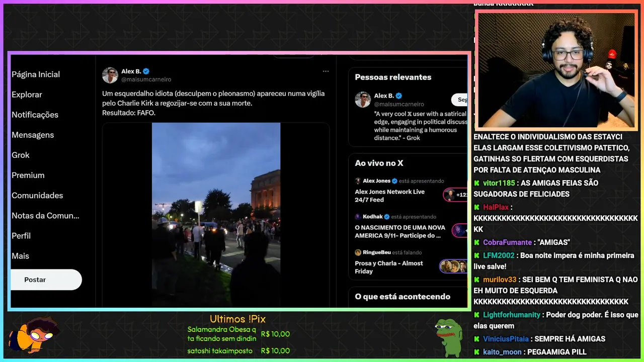
Task: Click Alex B. name in Pessoas relevantes
Action: click(x=384, y=96)
